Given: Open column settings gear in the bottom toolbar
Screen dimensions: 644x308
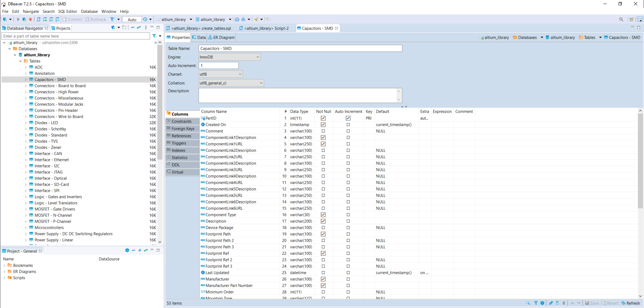Looking at the screenshot, I should click(542, 303).
